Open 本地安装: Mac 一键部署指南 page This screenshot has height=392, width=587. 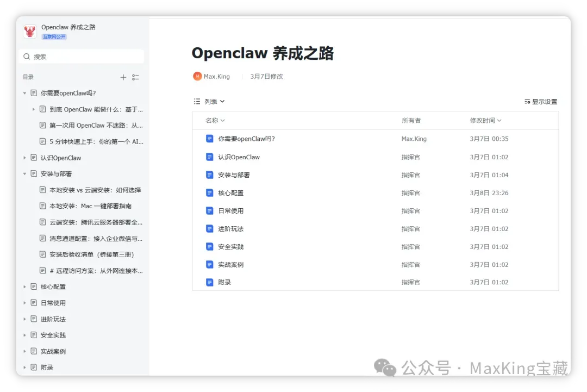click(x=90, y=206)
